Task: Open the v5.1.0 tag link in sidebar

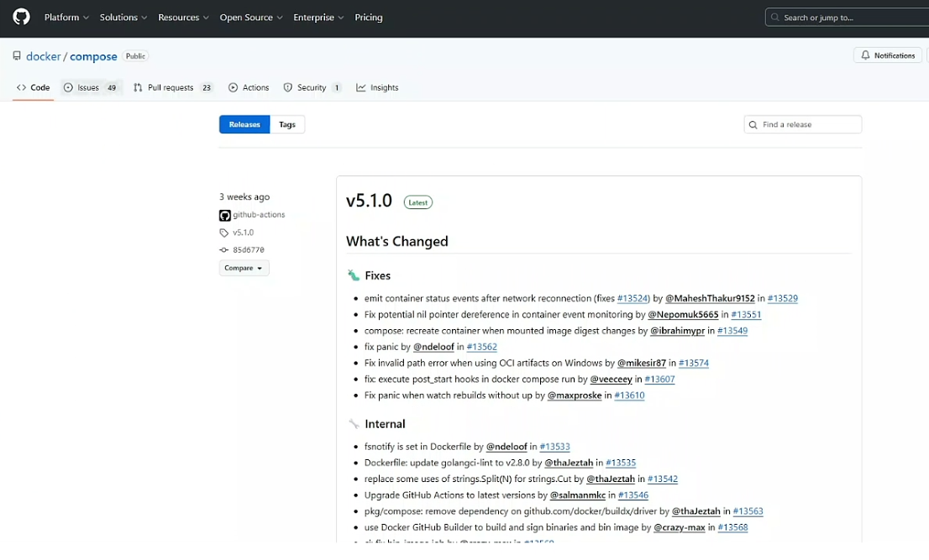Action: click(243, 233)
